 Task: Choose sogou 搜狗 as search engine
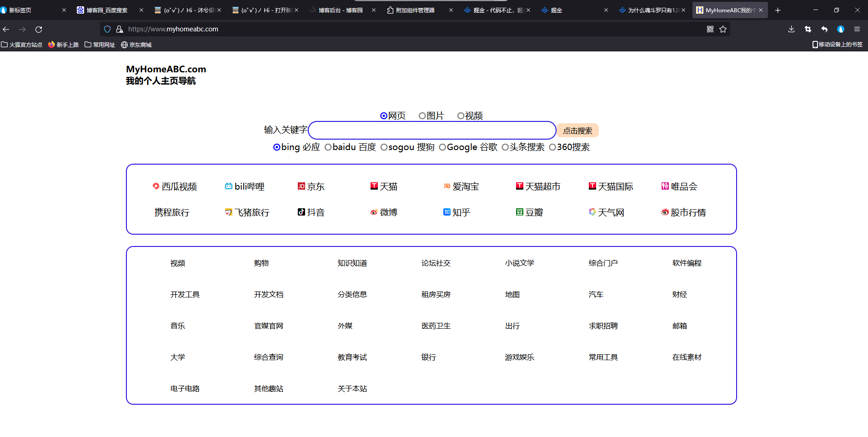384,147
